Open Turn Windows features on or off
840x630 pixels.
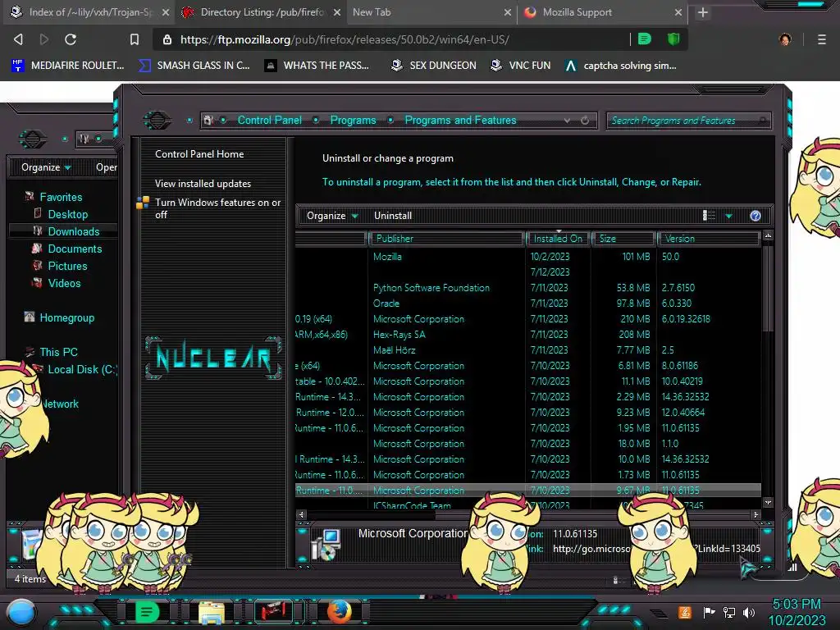(217, 208)
